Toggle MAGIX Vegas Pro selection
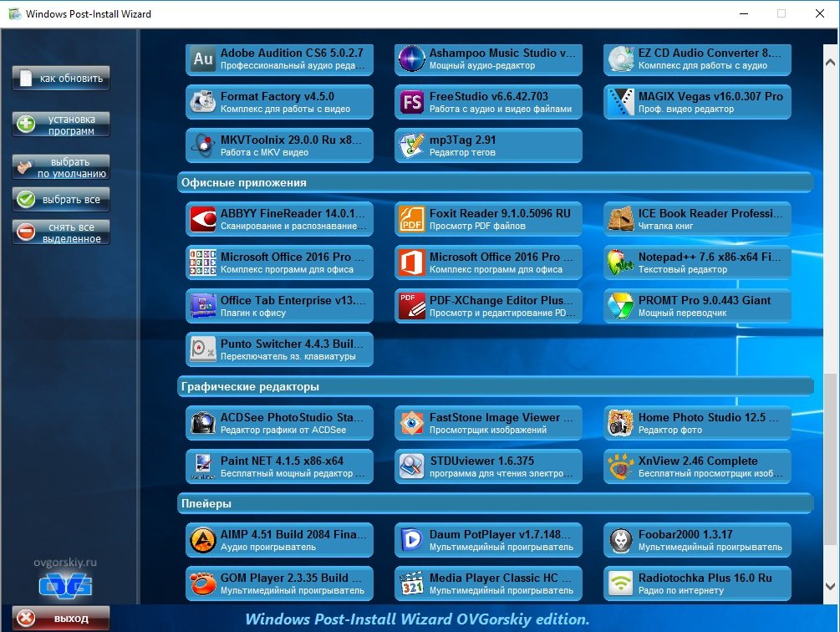This screenshot has width=840, height=632. click(x=698, y=102)
